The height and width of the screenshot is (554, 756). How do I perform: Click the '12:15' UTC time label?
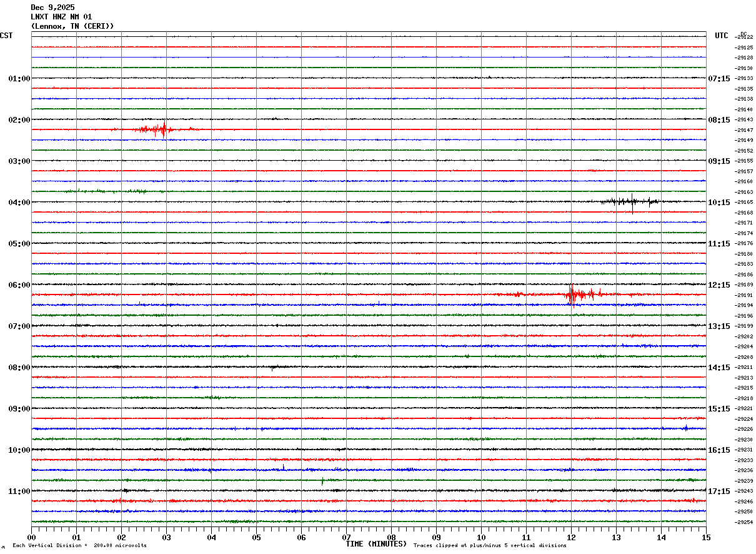coord(719,285)
